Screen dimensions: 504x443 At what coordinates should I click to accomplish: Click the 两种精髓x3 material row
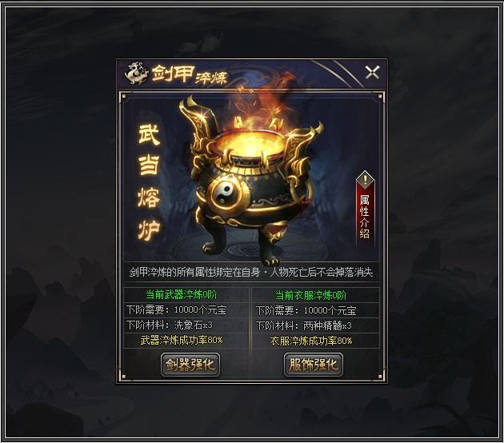coord(316,325)
